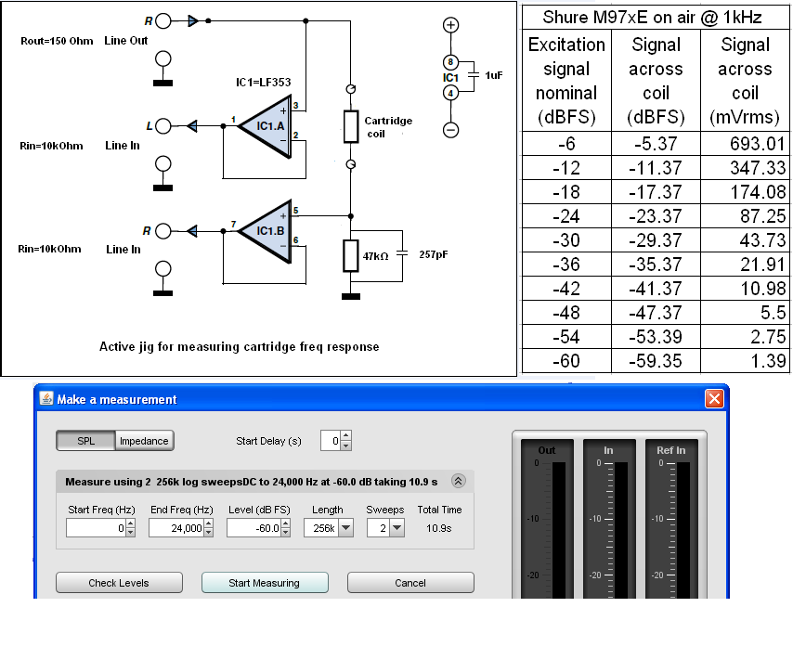Click the -30 excitation table cell
This screenshot has width=793, height=672.
pyautogui.click(x=566, y=240)
